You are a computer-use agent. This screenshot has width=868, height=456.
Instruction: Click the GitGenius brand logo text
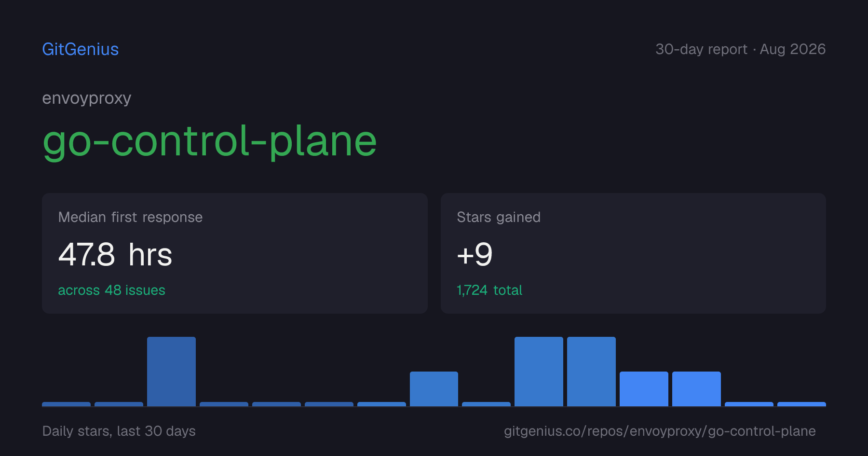pos(81,49)
